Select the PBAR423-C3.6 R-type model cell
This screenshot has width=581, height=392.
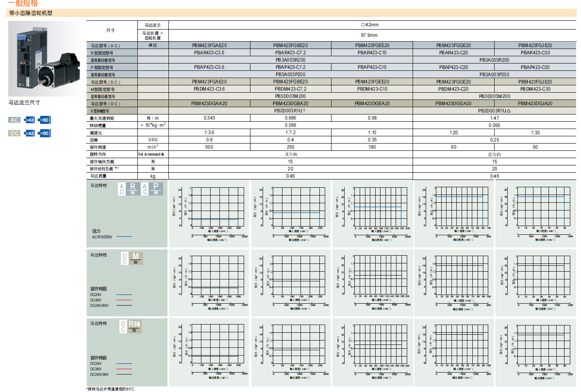[x=209, y=52]
